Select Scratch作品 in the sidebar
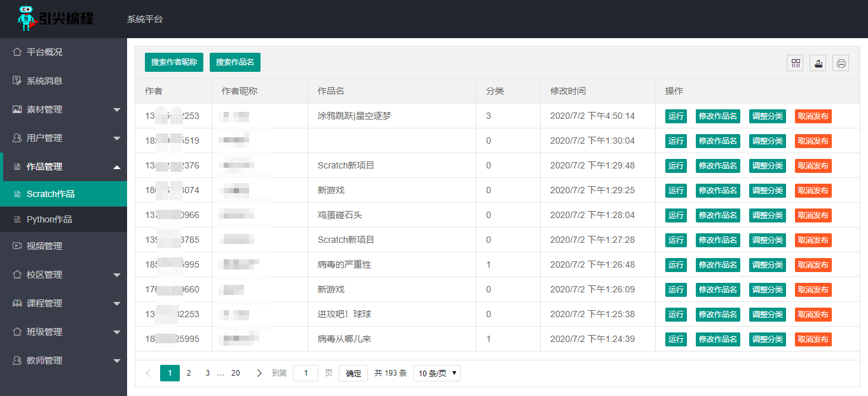The width and height of the screenshot is (868, 396). [51, 194]
